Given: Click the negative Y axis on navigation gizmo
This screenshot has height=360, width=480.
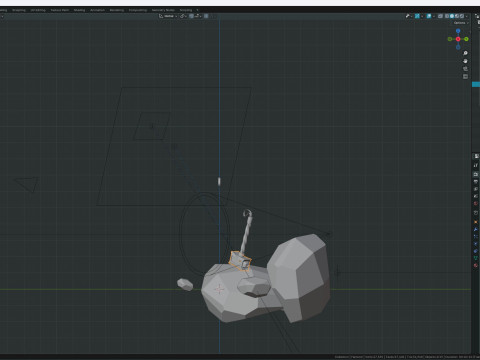Looking at the screenshot, I should [x=450, y=39].
